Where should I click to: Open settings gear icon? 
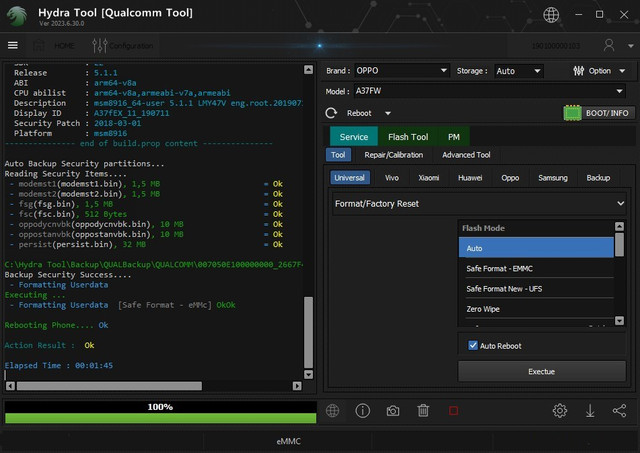(x=560, y=410)
